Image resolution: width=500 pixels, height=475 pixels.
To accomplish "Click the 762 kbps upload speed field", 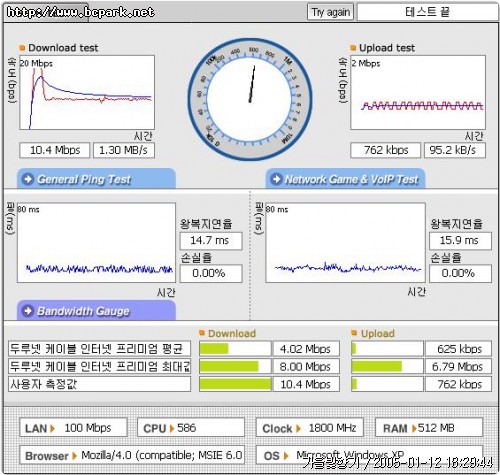I will click(386, 150).
